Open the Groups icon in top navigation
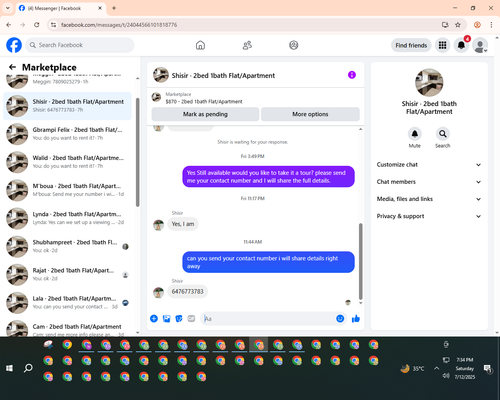 tap(294, 45)
